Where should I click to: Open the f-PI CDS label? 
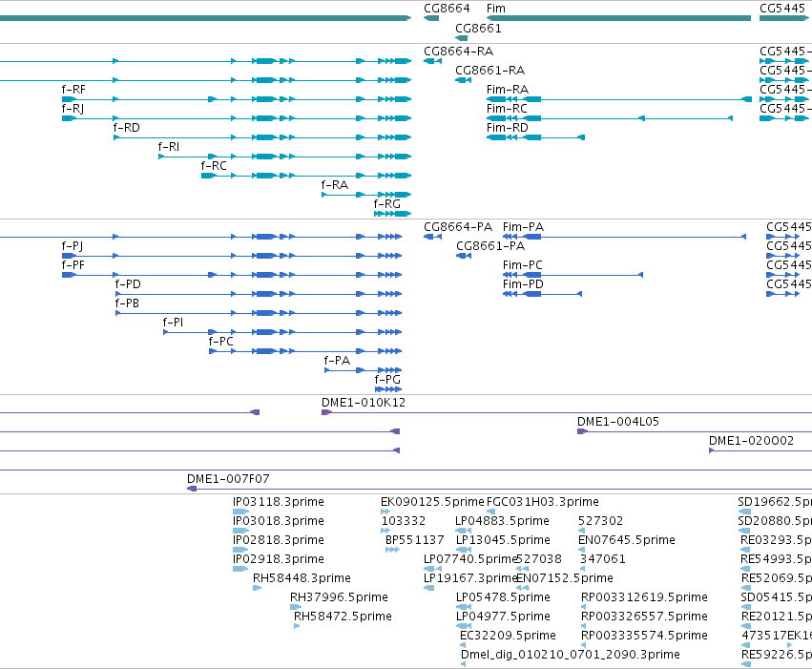point(173,323)
